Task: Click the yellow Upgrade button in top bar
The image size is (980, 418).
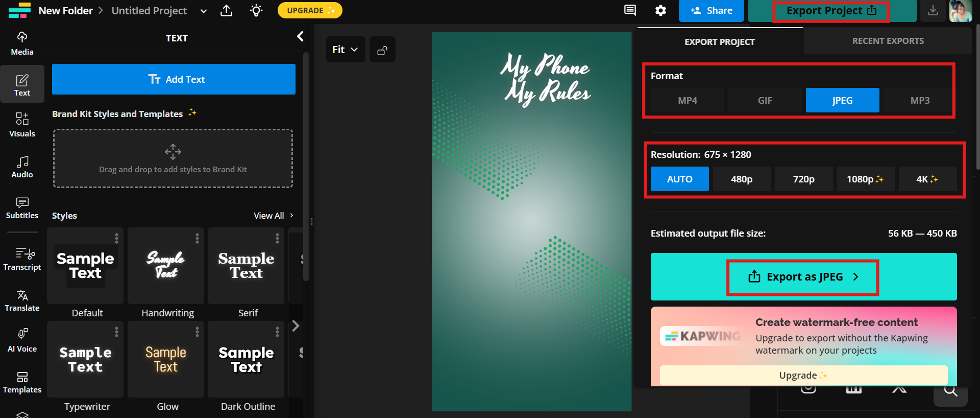Action: [310, 10]
